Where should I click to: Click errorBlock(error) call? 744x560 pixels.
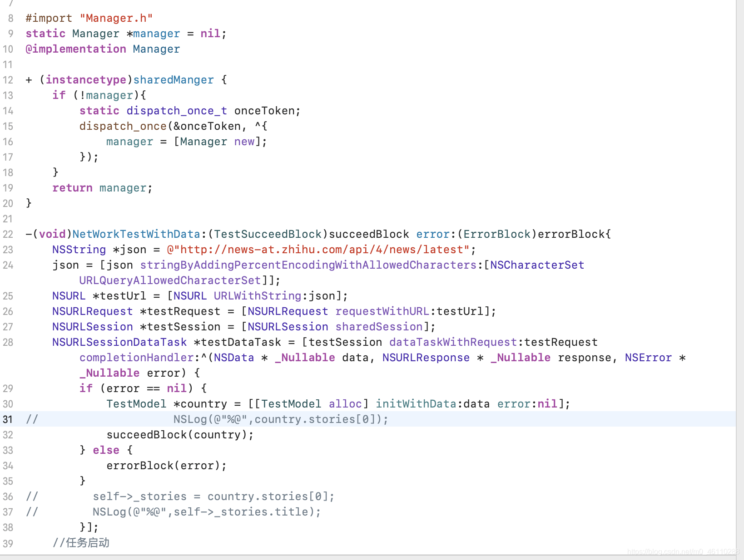(166, 466)
